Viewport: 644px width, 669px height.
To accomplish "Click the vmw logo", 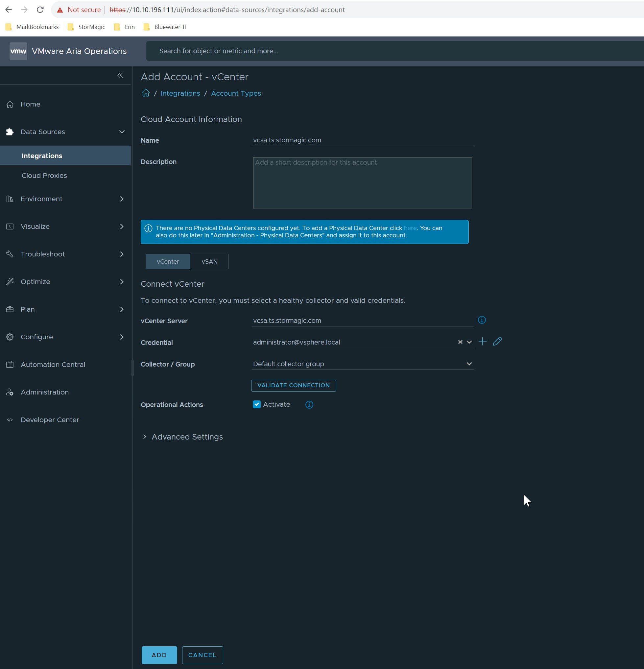I will pos(18,51).
